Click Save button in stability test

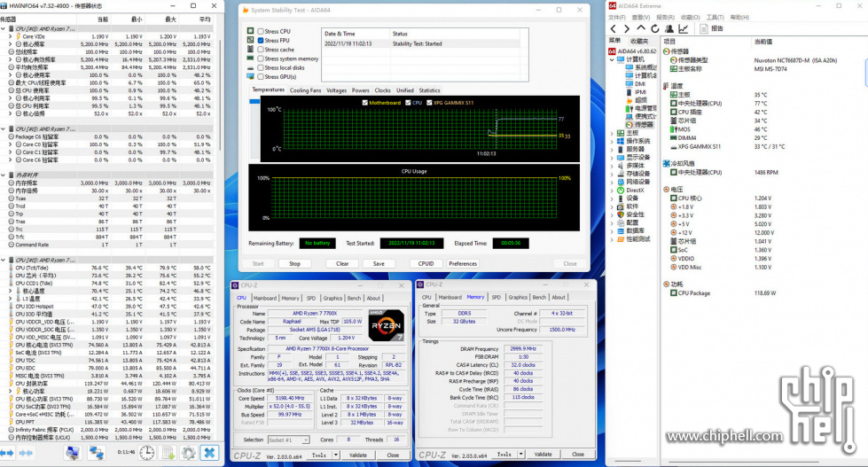pos(379,264)
